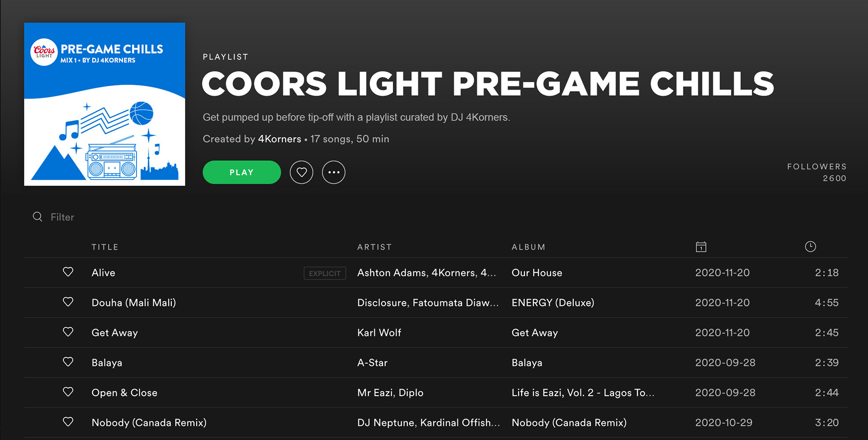Sort by date added calendar icon

[x=701, y=247]
